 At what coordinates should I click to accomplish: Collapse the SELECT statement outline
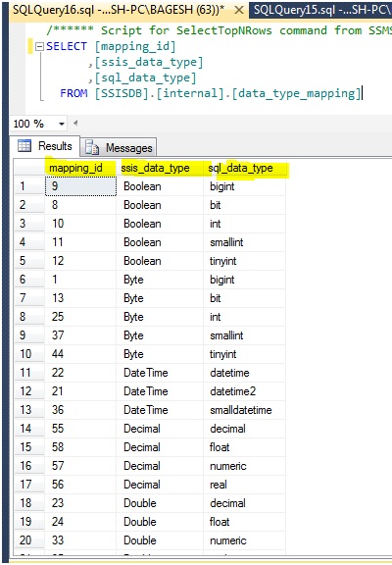coord(39,46)
